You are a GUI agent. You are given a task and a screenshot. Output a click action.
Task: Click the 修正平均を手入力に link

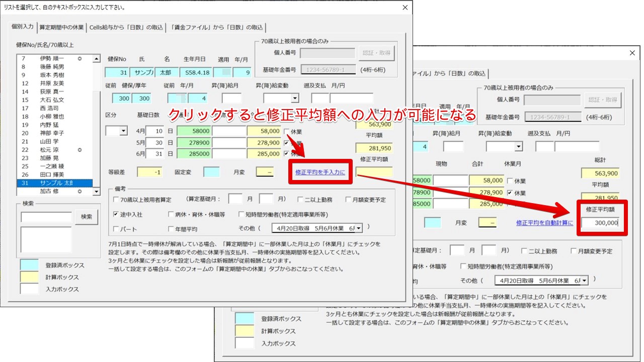click(320, 172)
